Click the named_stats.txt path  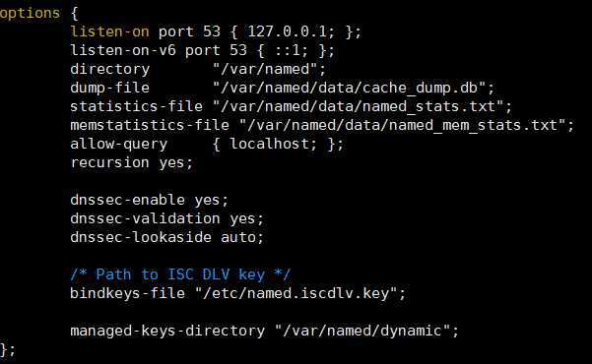pyautogui.click(x=359, y=106)
